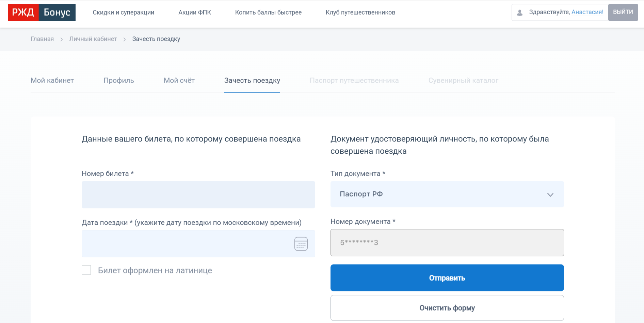Navigate to 'Главная' in the breadcrumbs
Image resolution: width=644 pixels, height=323 pixels.
pos(42,39)
